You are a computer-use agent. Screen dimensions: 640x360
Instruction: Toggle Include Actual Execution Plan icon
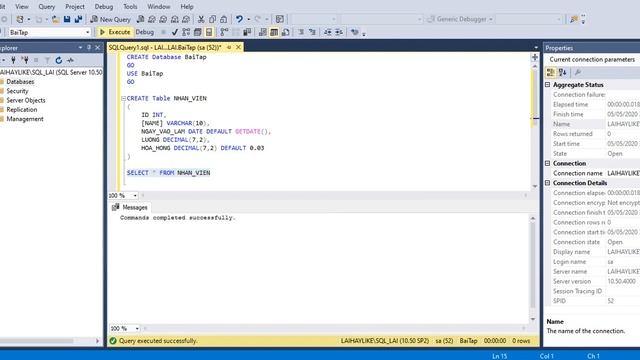click(224, 32)
